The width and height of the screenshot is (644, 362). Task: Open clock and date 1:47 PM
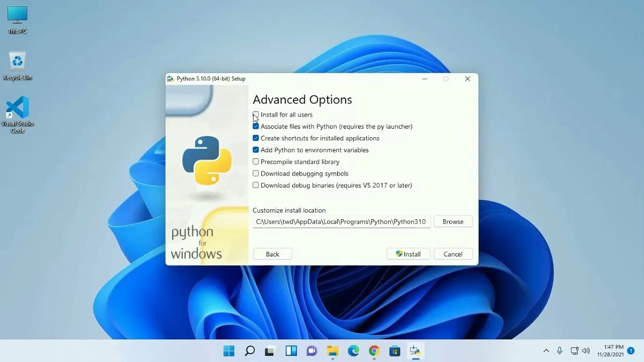click(x=610, y=350)
